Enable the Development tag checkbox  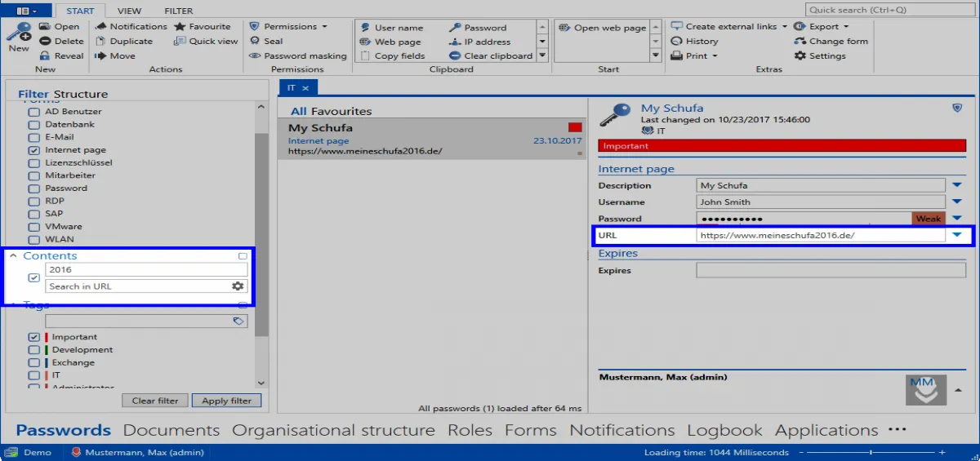tap(33, 350)
